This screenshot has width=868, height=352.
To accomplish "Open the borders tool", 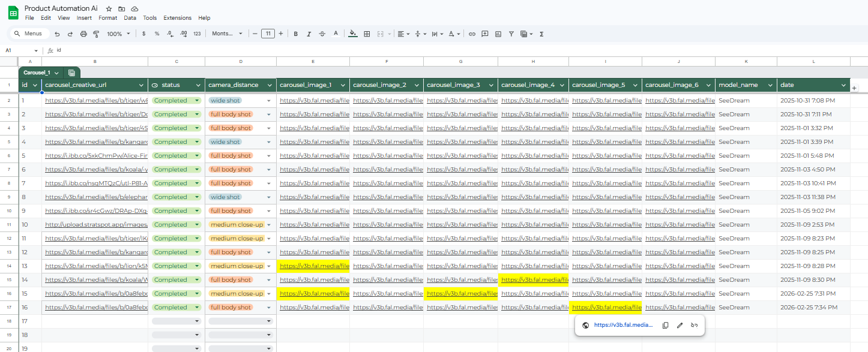I will (367, 34).
